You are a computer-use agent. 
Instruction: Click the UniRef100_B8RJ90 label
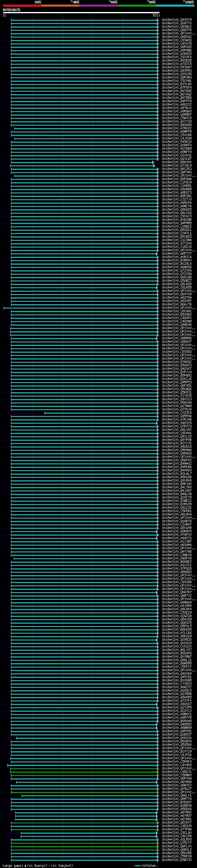point(177,484)
